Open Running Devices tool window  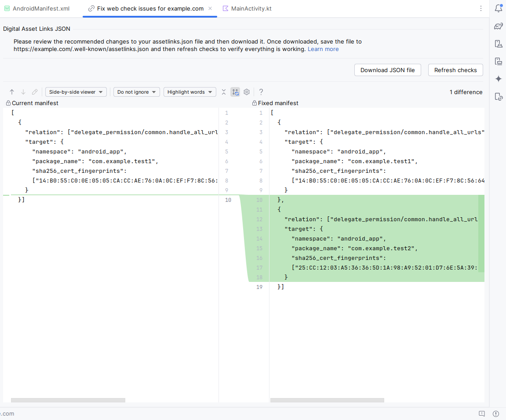[x=499, y=61]
